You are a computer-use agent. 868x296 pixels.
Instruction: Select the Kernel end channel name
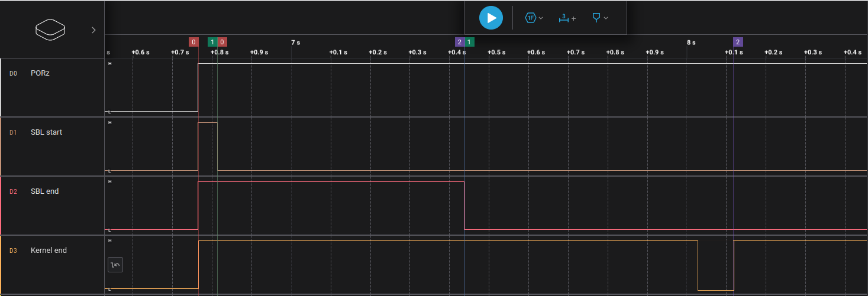(x=49, y=251)
